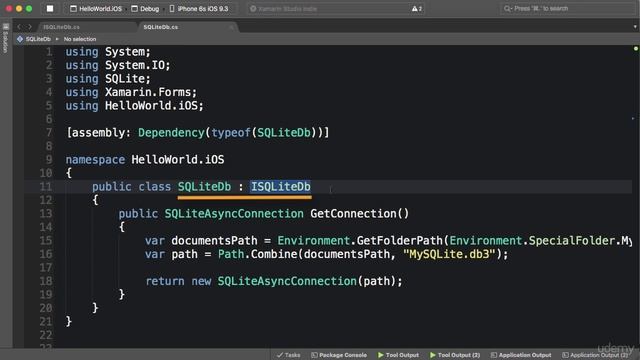Click the "MySQLite.db3" string literal
The height and width of the screenshot is (360, 640).
(449, 254)
